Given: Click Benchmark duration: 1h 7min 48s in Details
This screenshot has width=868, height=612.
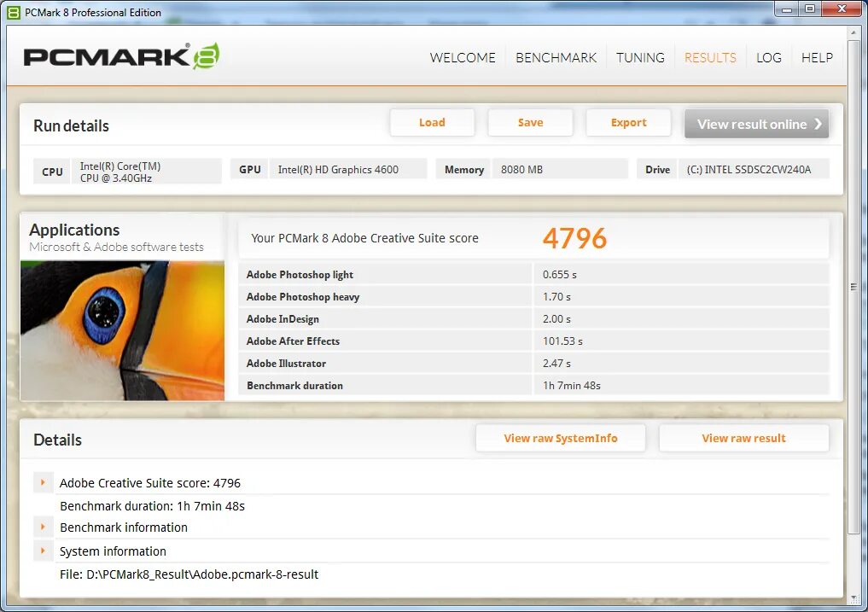Looking at the screenshot, I should click(152, 505).
